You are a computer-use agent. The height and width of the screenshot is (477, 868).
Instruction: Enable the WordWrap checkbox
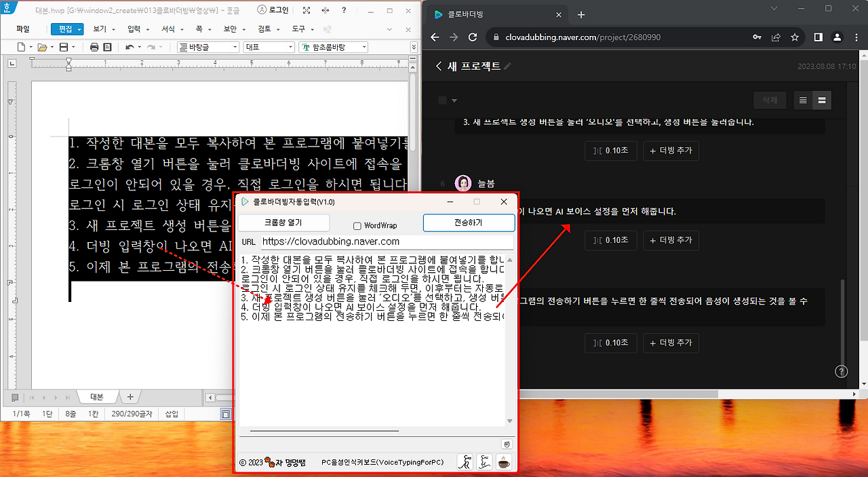pos(356,225)
